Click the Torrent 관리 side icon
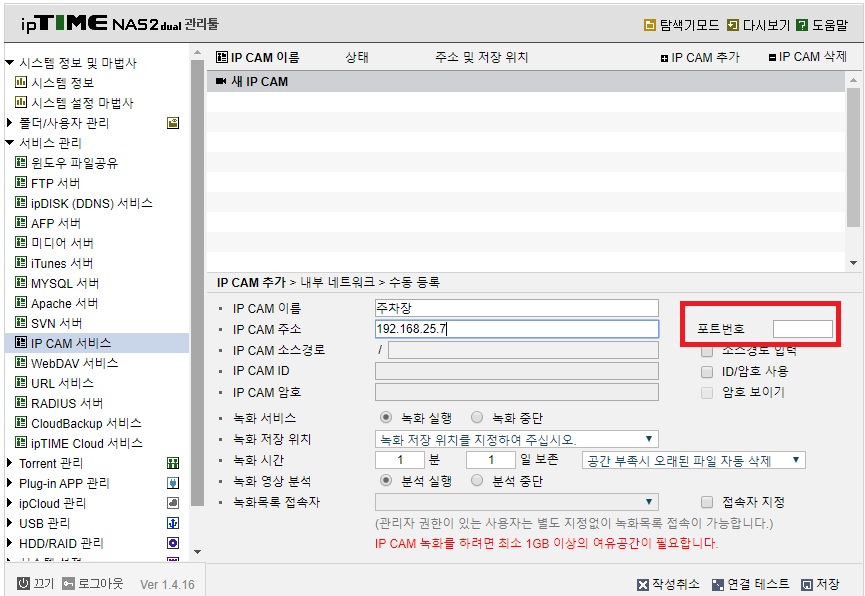This screenshot has width=865, height=596. point(173,463)
